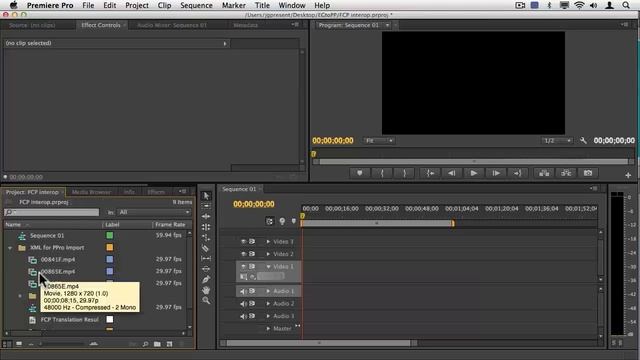
Task: Select the Zoom tool in tools panel
Action: [x=206, y=300]
